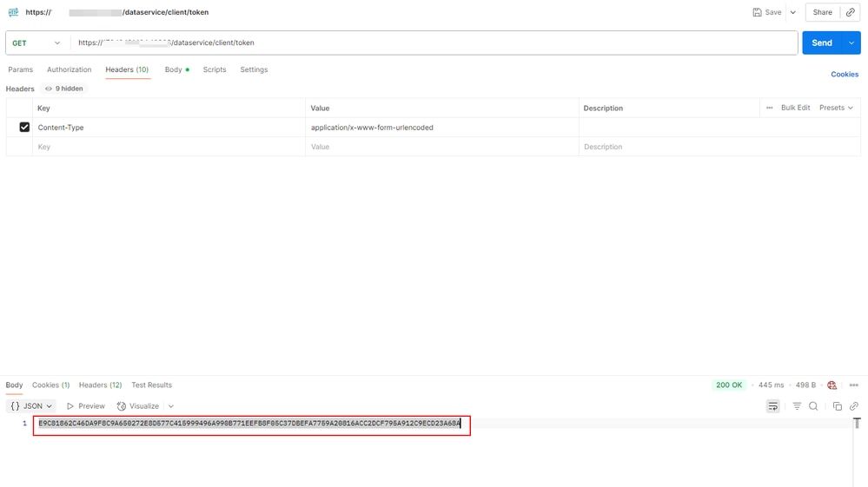Click the Content-Type key cell
The image size is (868, 487).
(169, 127)
